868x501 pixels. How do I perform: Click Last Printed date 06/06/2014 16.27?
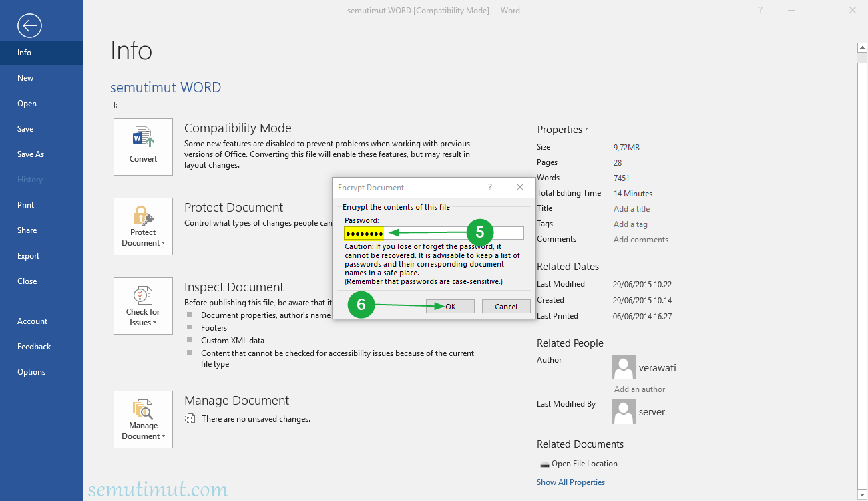pyautogui.click(x=642, y=317)
